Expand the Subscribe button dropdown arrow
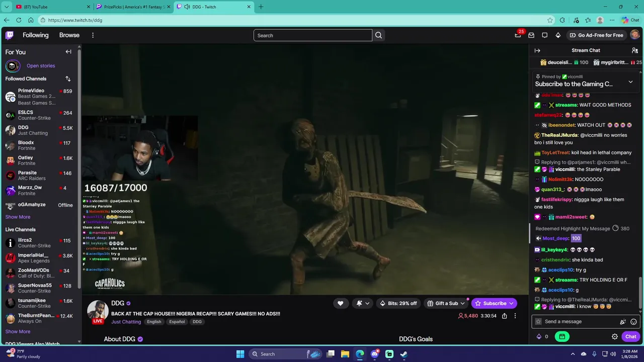Image resolution: width=644 pixels, height=362 pixels. click(512, 303)
